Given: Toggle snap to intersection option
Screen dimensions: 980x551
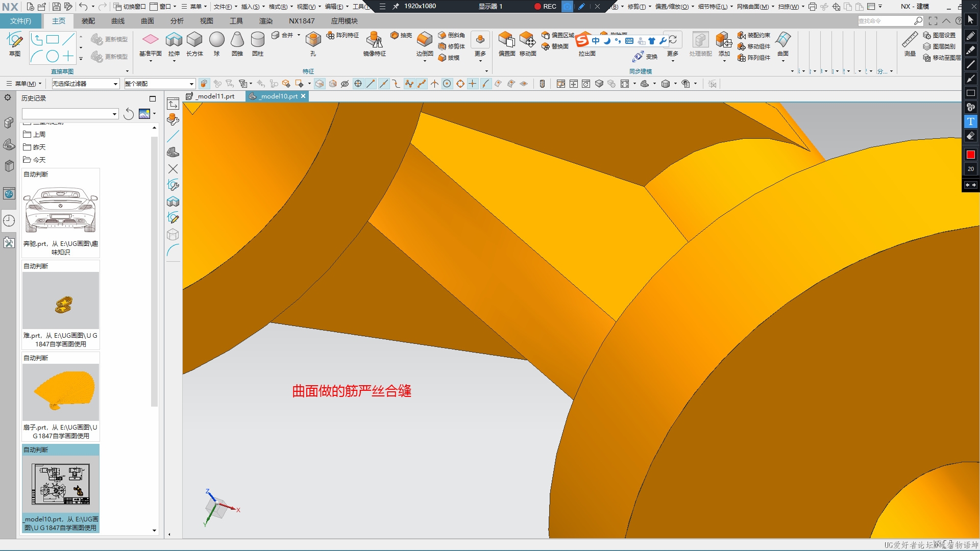Looking at the screenshot, I should coord(434,84).
